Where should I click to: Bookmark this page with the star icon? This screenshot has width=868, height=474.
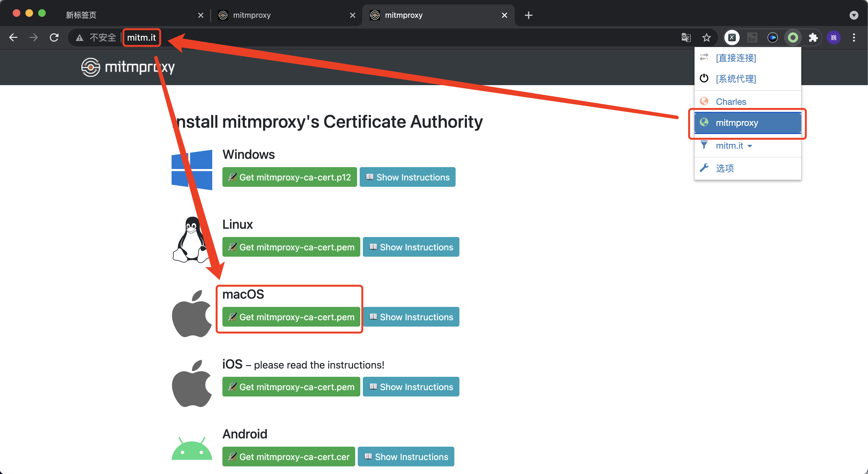707,37
